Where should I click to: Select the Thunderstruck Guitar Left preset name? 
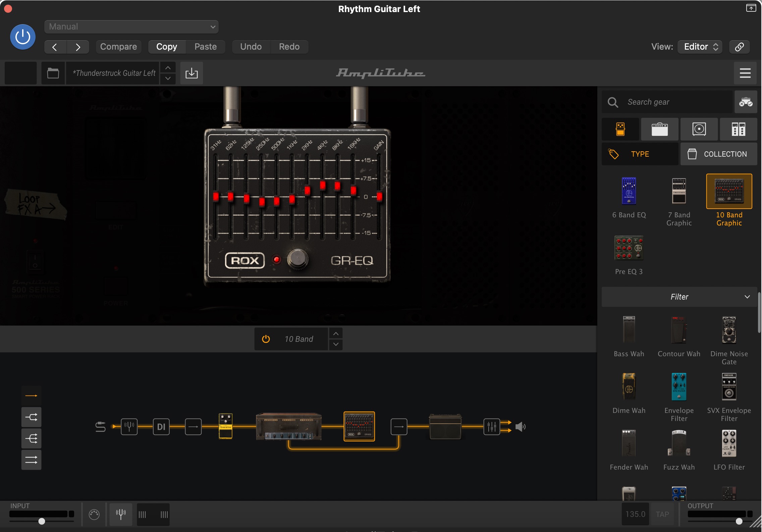click(113, 73)
